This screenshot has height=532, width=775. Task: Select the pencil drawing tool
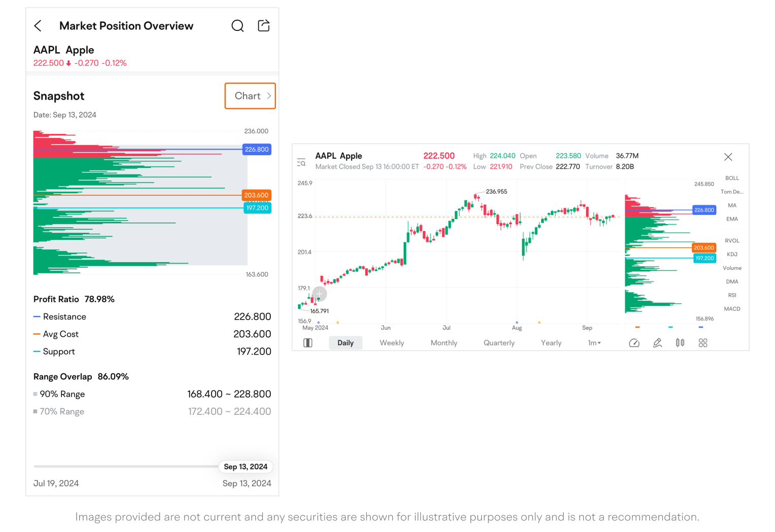(657, 343)
